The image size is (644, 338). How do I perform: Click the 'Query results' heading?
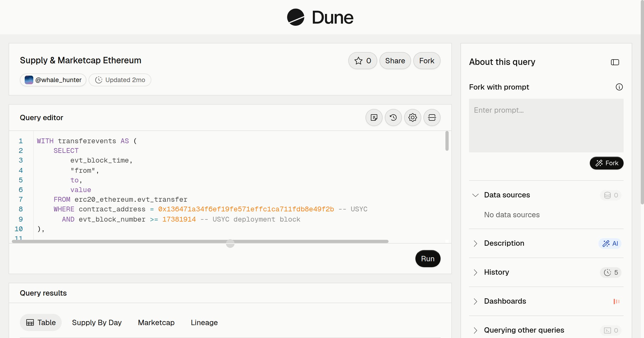pyautogui.click(x=43, y=293)
